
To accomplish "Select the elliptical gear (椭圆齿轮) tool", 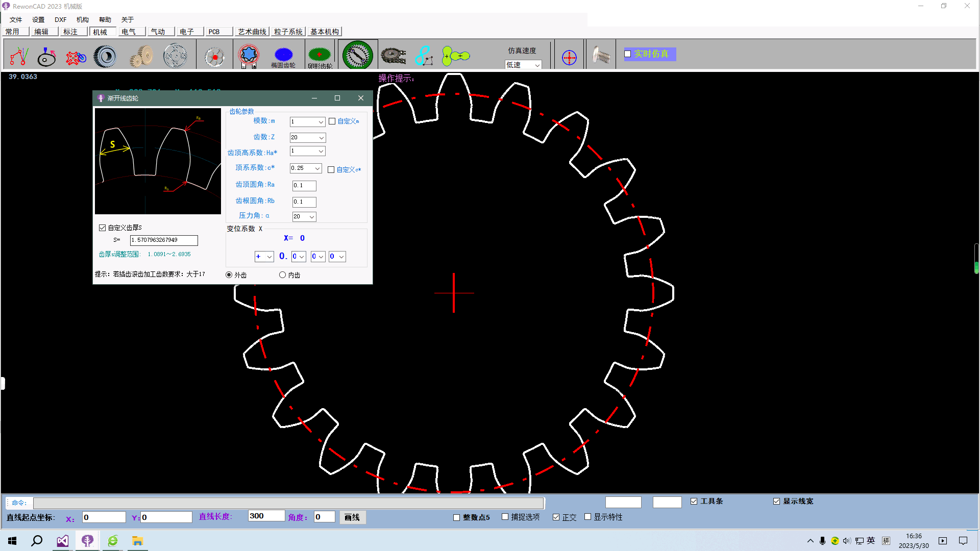I will coord(283,55).
